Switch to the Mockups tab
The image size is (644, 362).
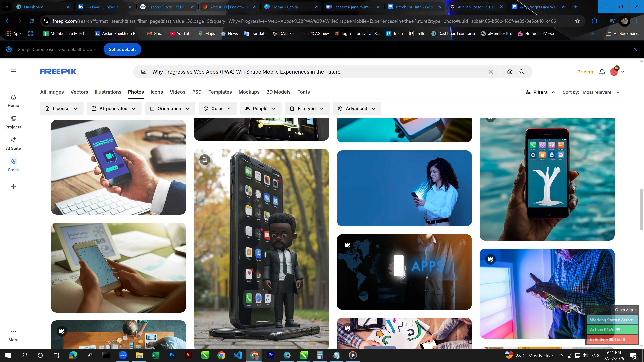point(249,92)
